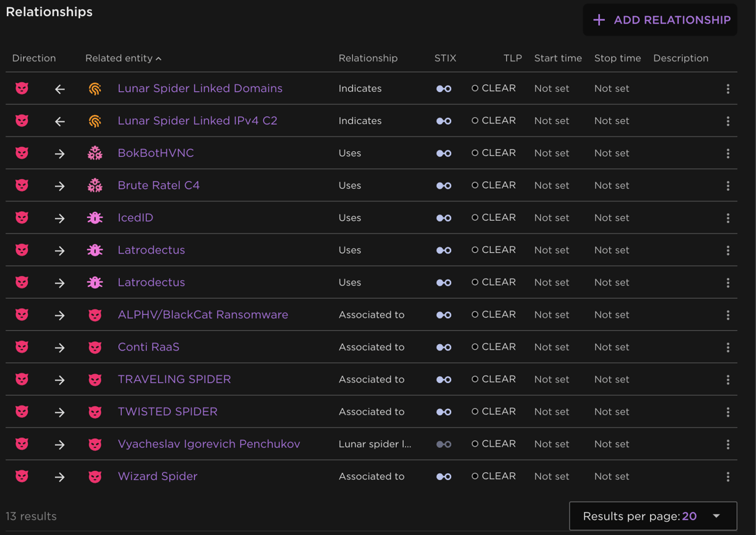The width and height of the screenshot is (756, 535).
Task: Toggle STIX switch for Vyacheslav Igorevich Penchukov row
Action: [443, 444]
